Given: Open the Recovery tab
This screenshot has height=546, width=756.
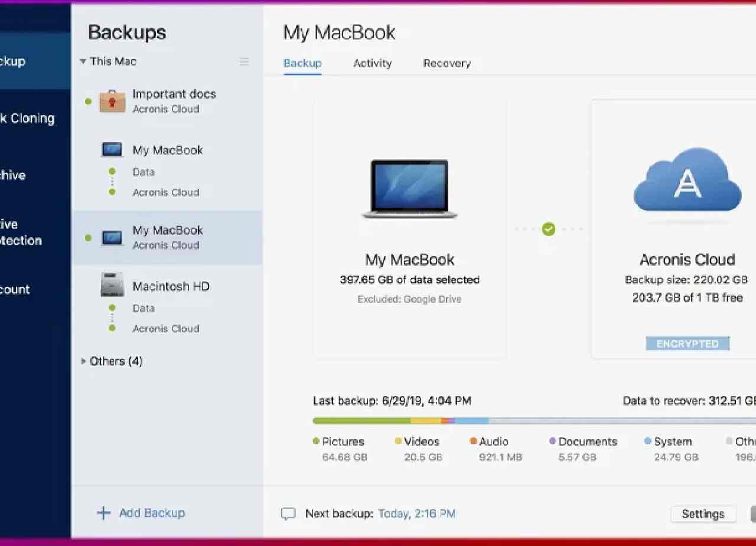Looking at the screenshot, I should (447, 63).
